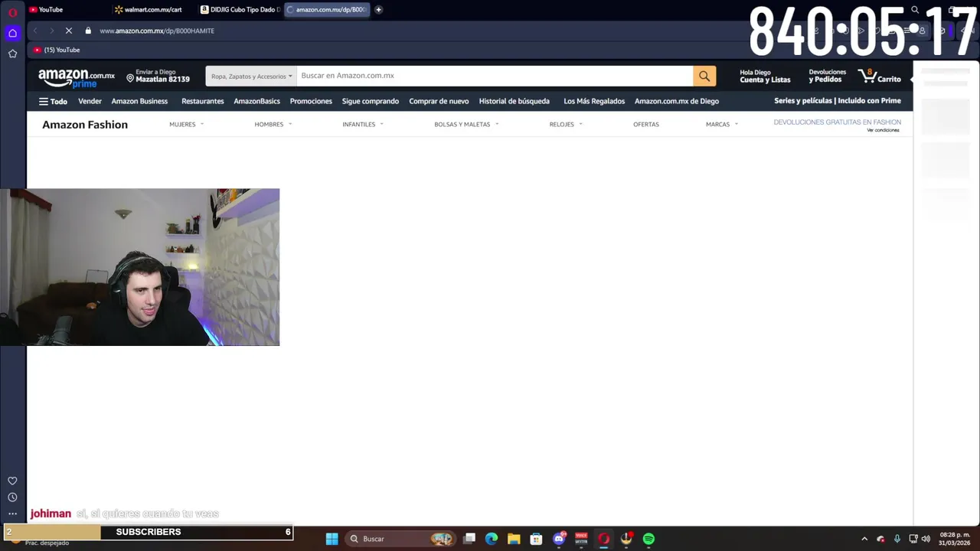Open the Todo hamburger menu

point(53,101)
